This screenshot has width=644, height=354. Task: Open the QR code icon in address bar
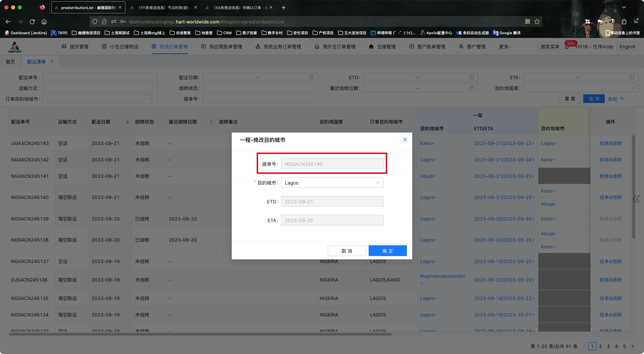(528, 22)
